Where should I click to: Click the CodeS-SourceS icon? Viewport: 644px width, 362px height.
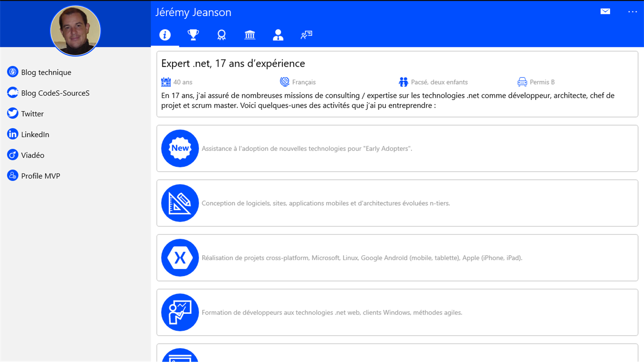[x=13, y=93]
